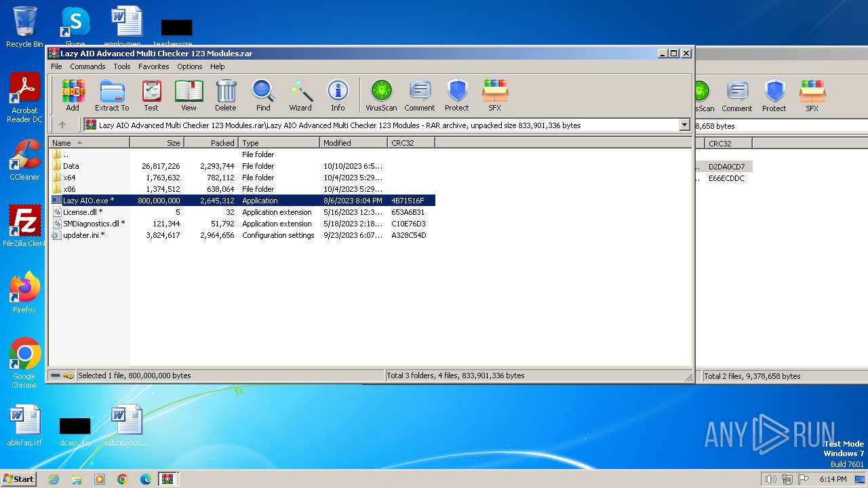Image resolution: width=868 pixels, height=488 pixels.
Task: Click Comment icon in background WinRAR window
Action: point(737,96)
